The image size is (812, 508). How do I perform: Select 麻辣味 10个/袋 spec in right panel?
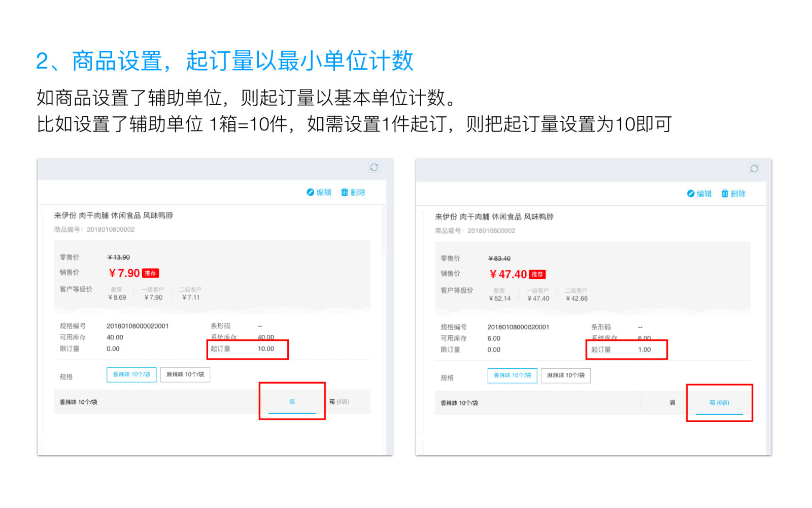(566, 375)
